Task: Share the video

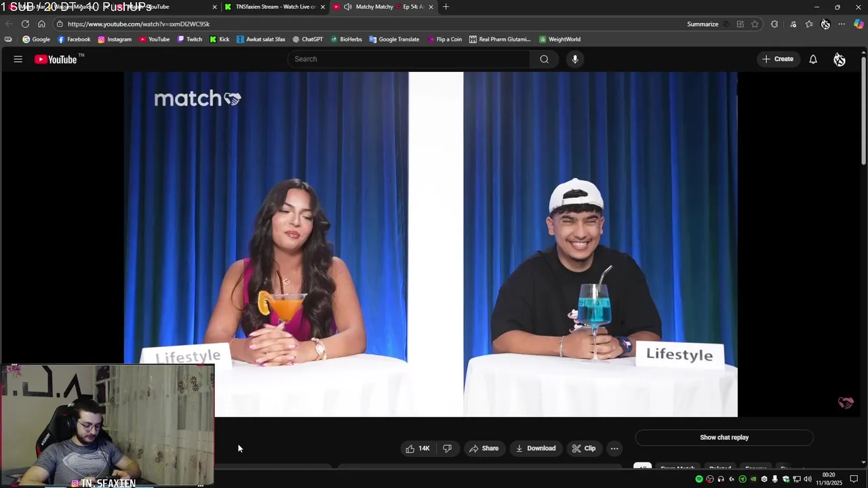Action: pyautogui.click(x=484, y=448)
